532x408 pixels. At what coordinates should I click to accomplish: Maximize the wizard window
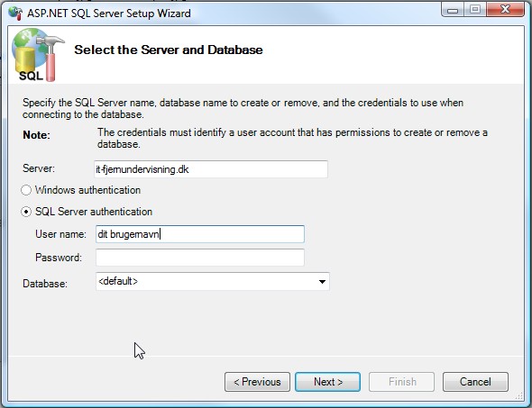pyautogui.click(x=475, y=10)
